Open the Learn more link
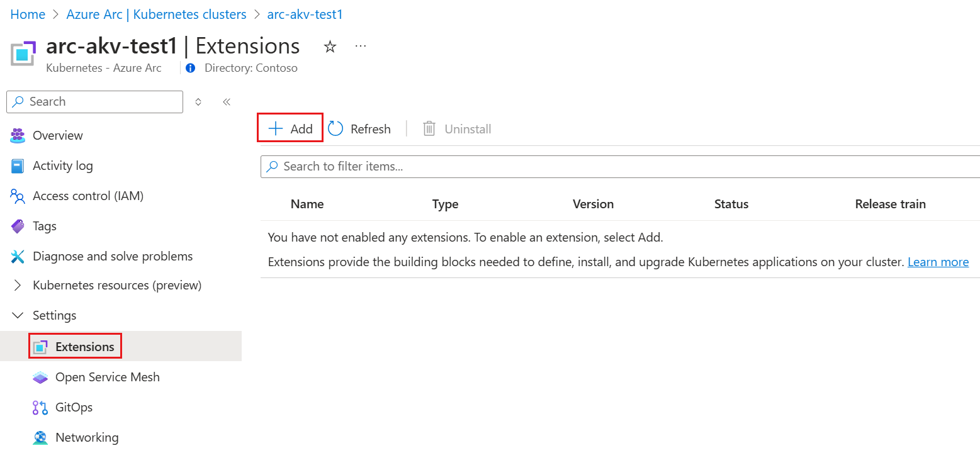The width and height of the screenshot is (980, 453). point(938,262)
